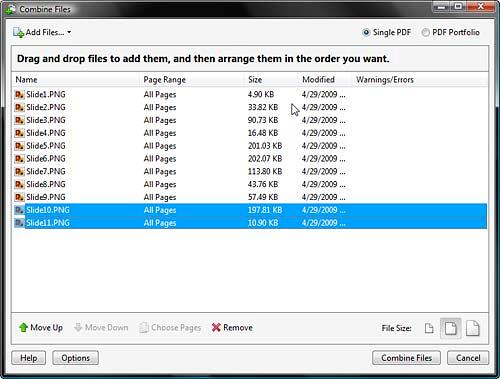The image size is (500, 379).
Task: Click the Slide10.PNG file icon
Action: [20, 210]
